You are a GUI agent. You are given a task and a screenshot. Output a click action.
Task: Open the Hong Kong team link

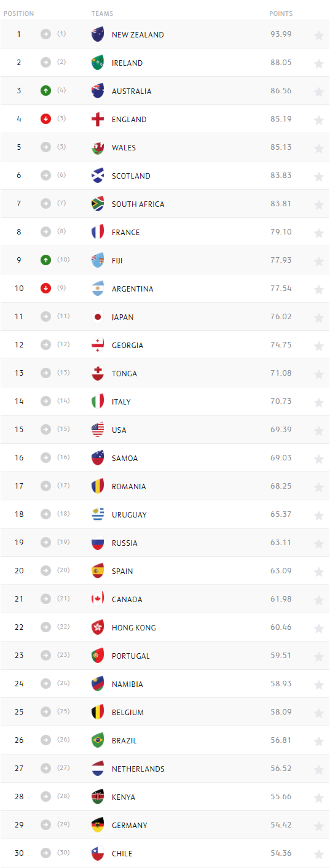point(134,628)
